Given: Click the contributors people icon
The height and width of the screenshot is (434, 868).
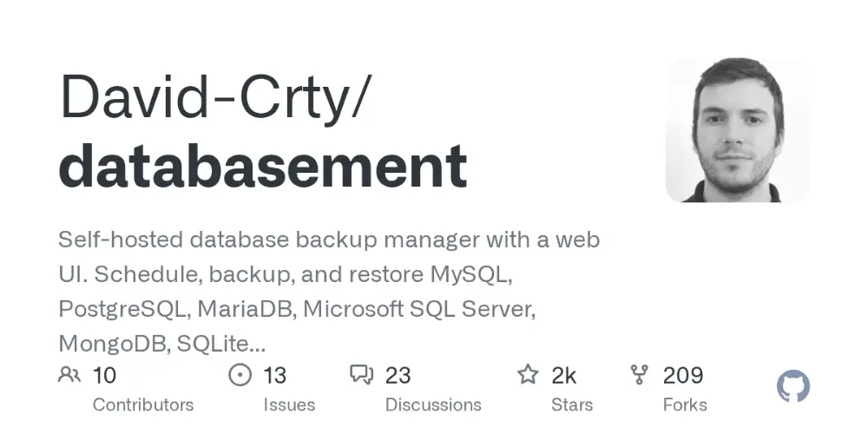Looking at the screenshot, I should (69, 375).
